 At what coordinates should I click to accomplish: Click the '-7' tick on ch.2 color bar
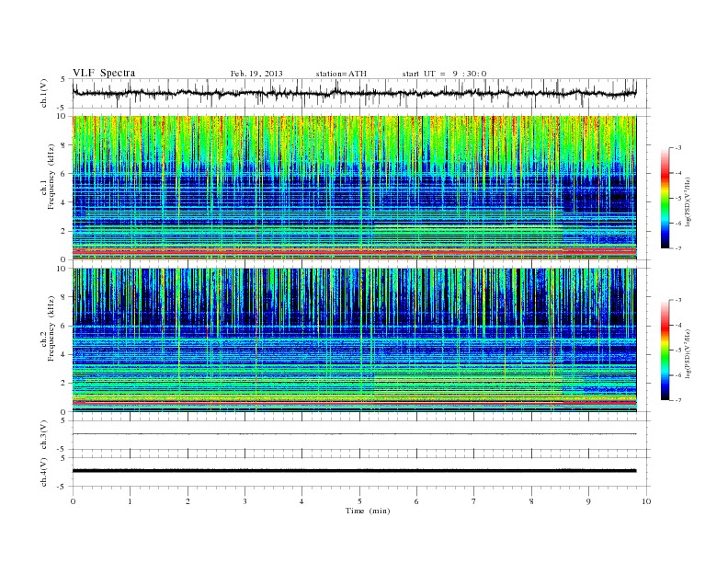677,400
